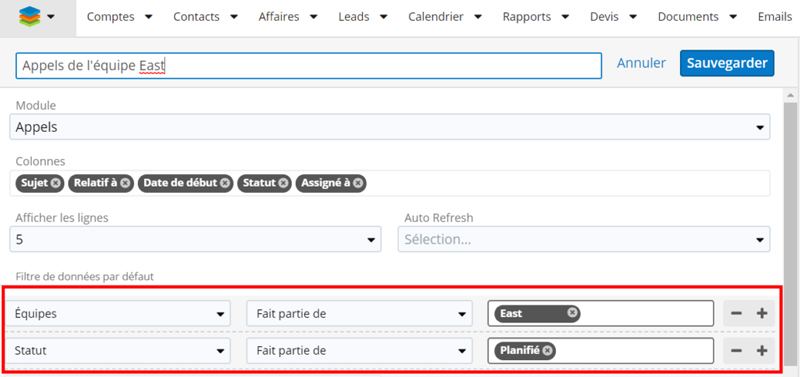Delete the Équipes filter row with minus
Image resolution: width=800 pixels, height=377 pixels.
(736, 313)
